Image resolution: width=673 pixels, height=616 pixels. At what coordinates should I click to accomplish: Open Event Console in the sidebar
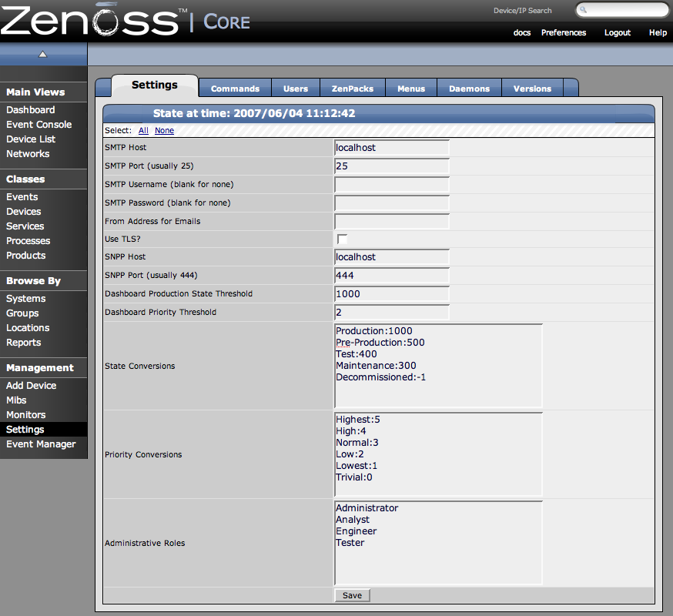39,125
